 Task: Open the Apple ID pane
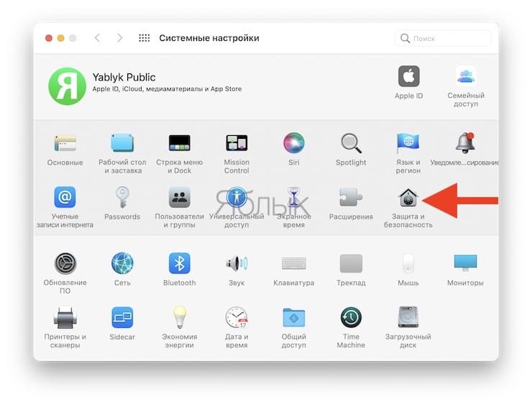(408, 76)
